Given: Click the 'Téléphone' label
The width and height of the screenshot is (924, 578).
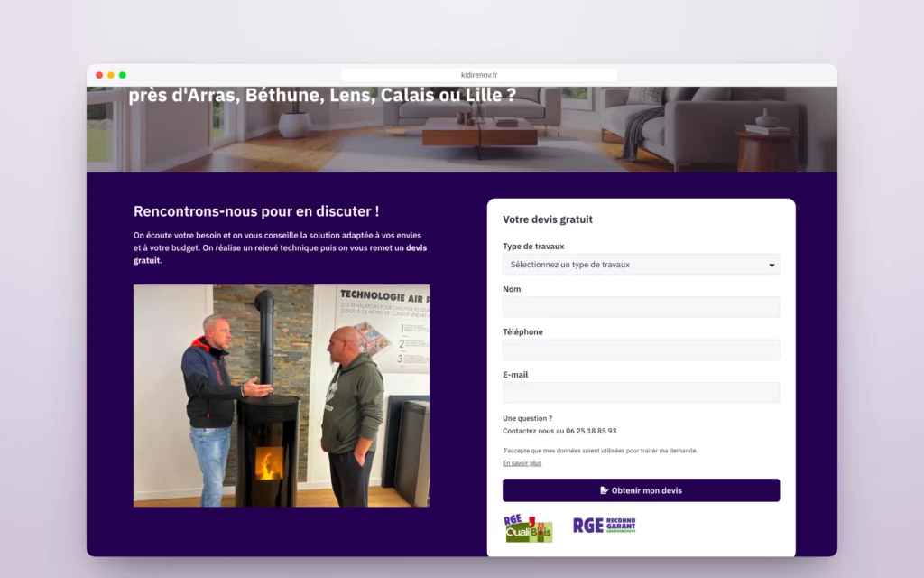Looking at the screenshot, I should (x=522, y=332).
